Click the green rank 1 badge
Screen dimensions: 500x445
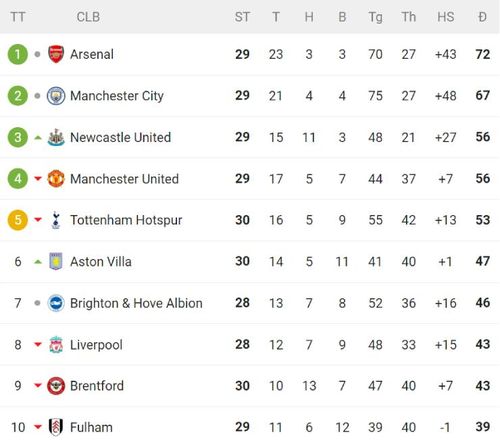coord(18,54)
